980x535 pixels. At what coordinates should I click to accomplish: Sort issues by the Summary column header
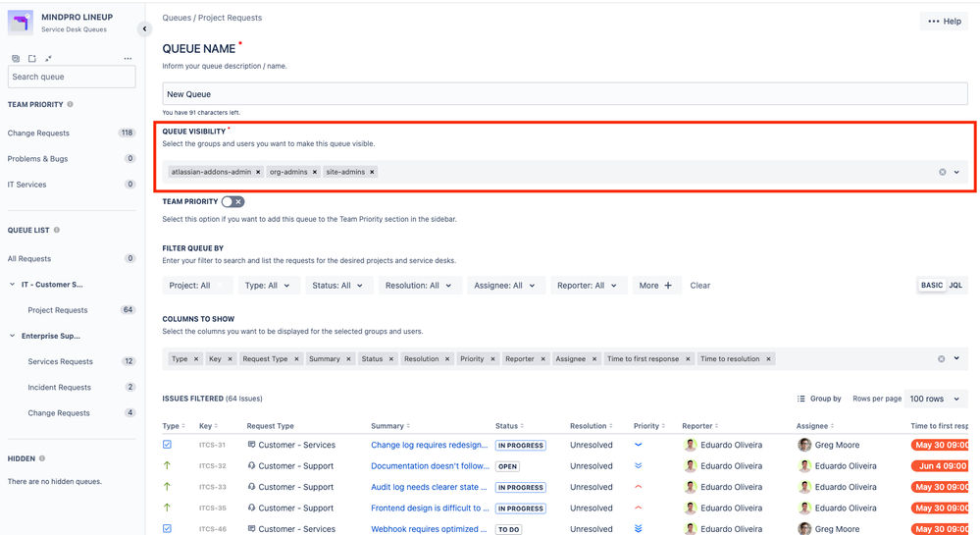click(x=390, y=426)
